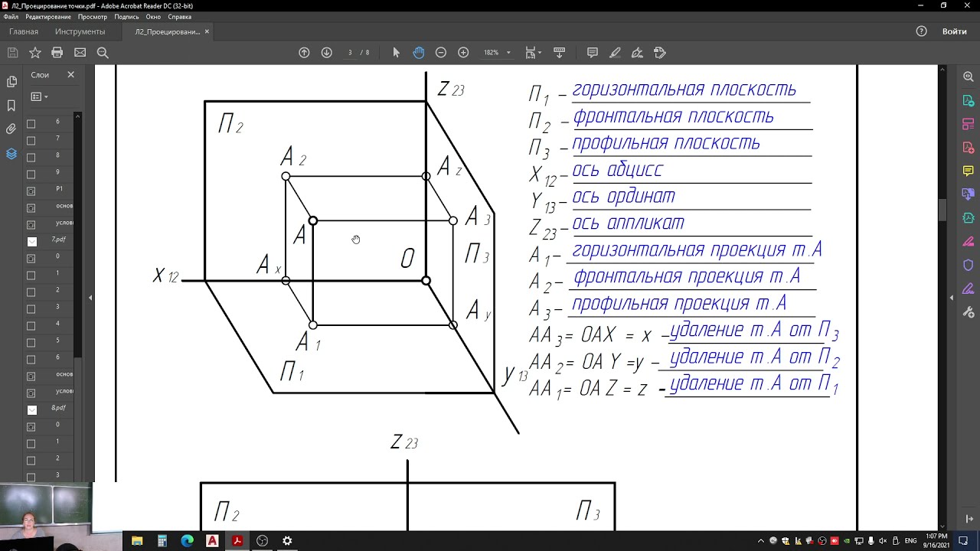
Task: Collapse the left navigation pane arrow
Action: (90, 297)
